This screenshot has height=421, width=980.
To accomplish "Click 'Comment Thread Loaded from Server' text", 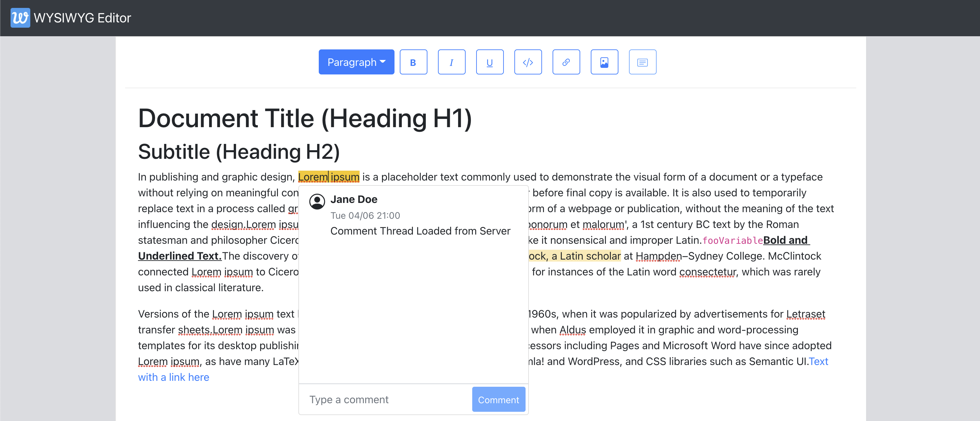I will point(420,231).
